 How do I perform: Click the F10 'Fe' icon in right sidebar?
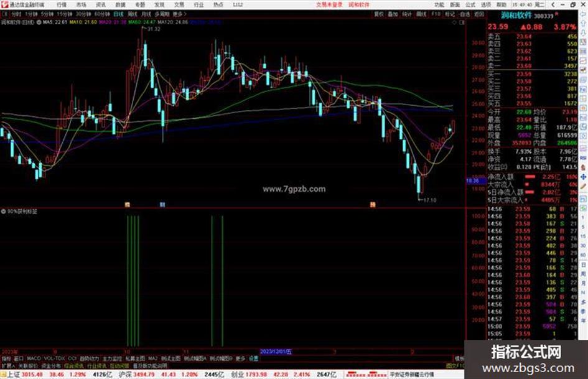pos(583,90)
